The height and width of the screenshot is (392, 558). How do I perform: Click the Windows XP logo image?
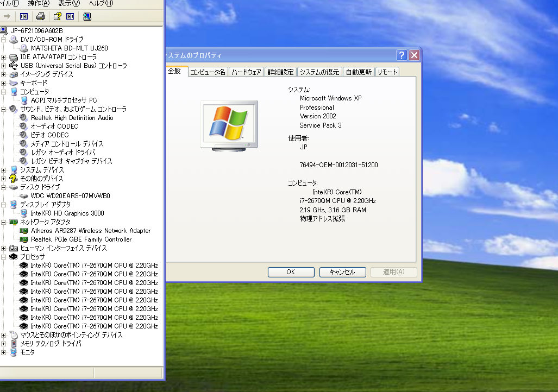pos(229,126)
